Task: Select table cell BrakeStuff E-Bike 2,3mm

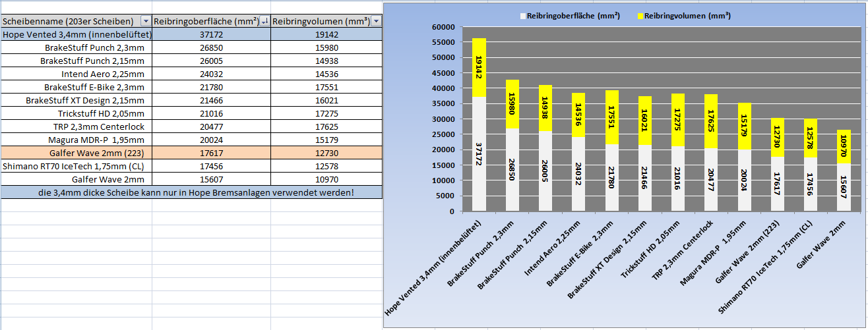Action: (x=77, y=88)
